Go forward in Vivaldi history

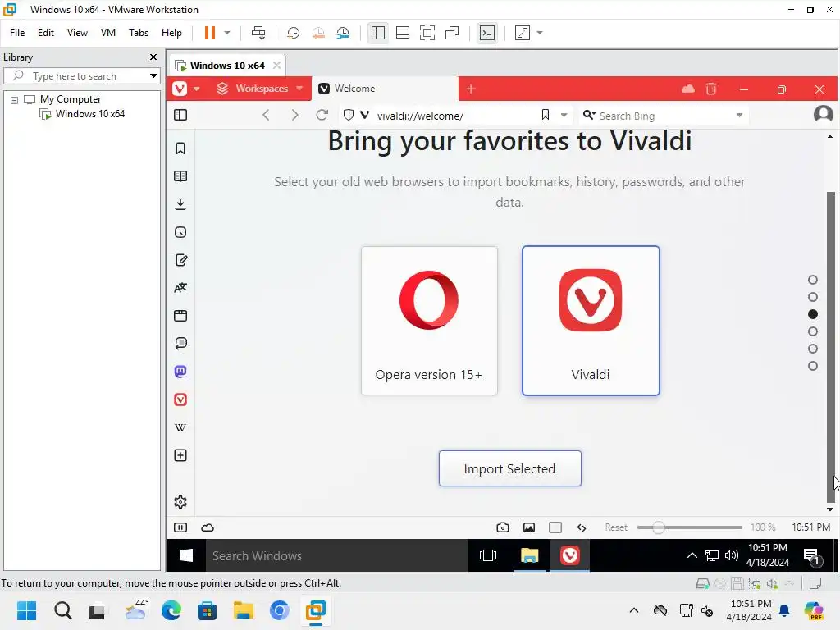tap(294, 115)
